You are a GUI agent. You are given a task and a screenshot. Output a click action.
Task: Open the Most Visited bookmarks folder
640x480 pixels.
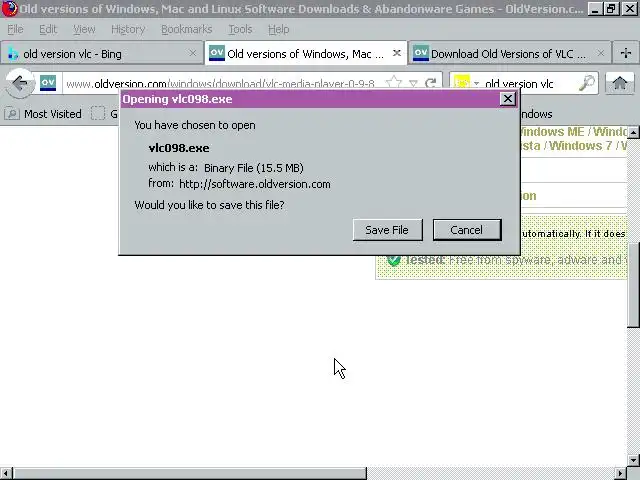(44, 113)
